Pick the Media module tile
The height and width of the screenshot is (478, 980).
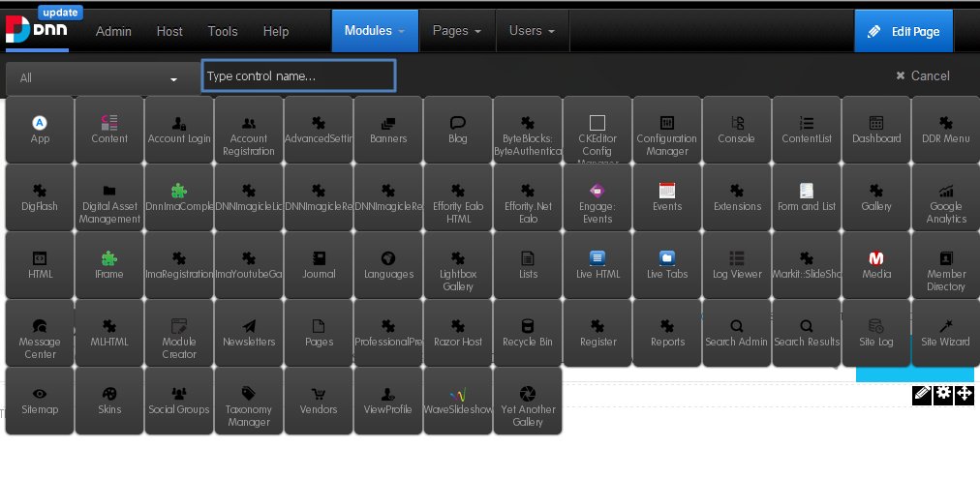876,265
